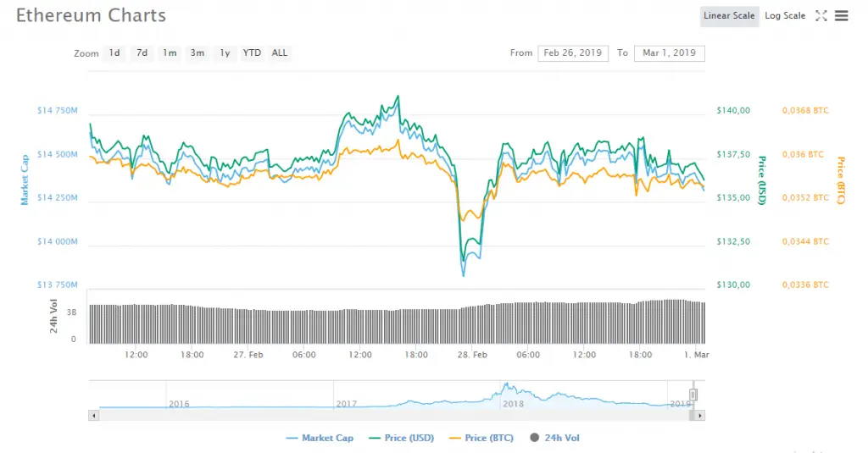Set zoom to 1d

coord(114,53)
